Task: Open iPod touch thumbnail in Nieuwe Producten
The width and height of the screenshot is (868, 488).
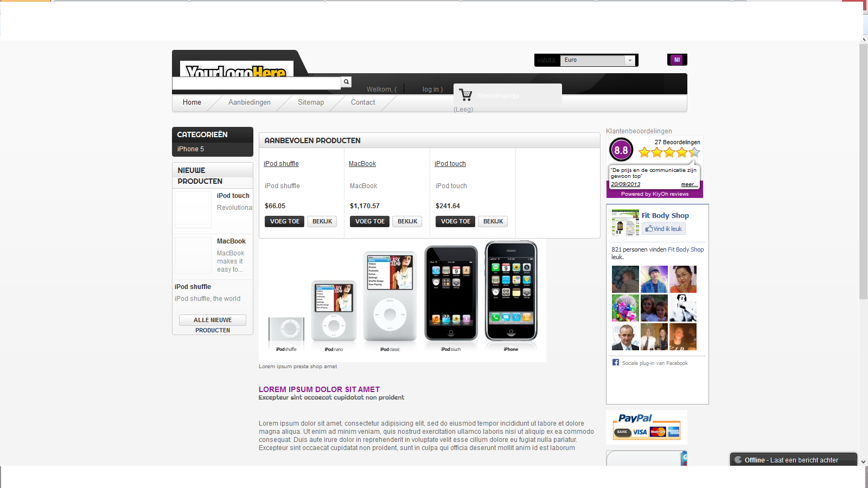Action: click(x=193, y=210)
